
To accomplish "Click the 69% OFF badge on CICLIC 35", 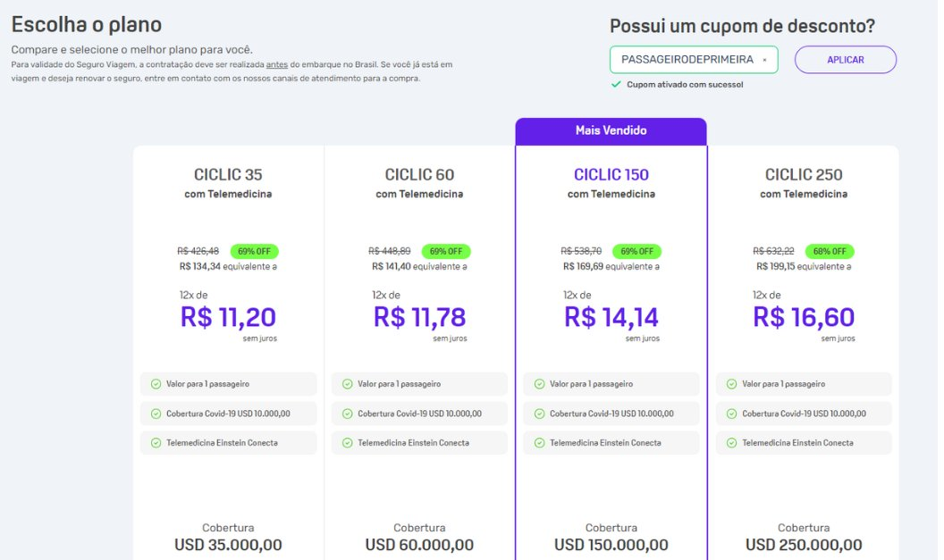I will [x=254, y=251].
